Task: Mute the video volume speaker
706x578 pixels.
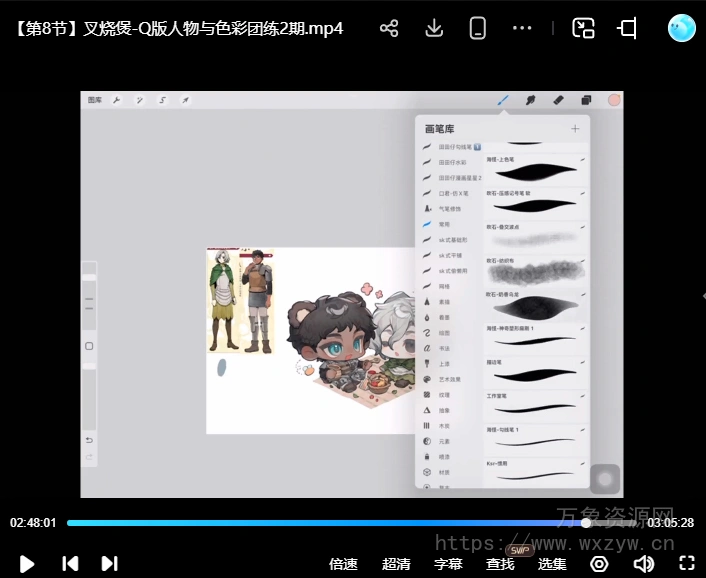Action: tap(644, 564)
